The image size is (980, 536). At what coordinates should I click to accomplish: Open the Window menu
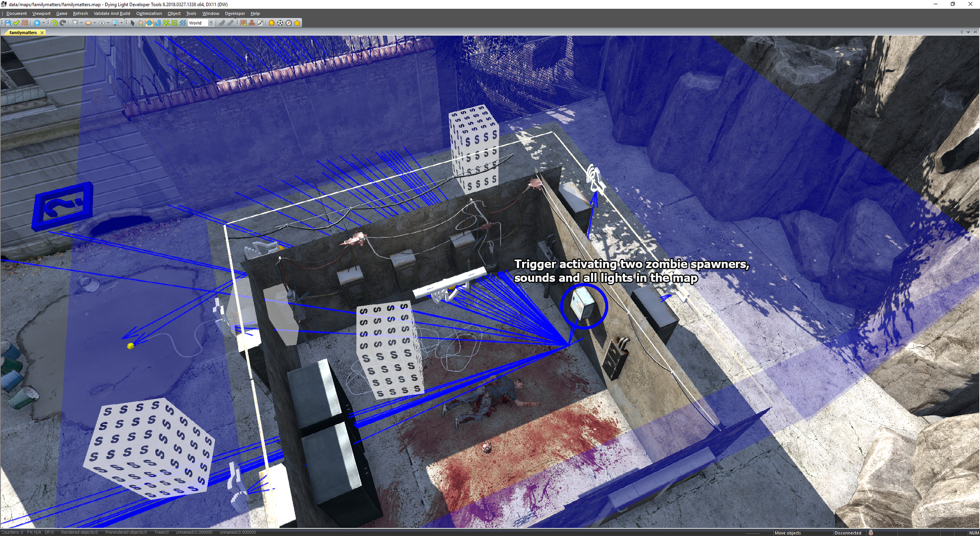[x=211, y=13]
